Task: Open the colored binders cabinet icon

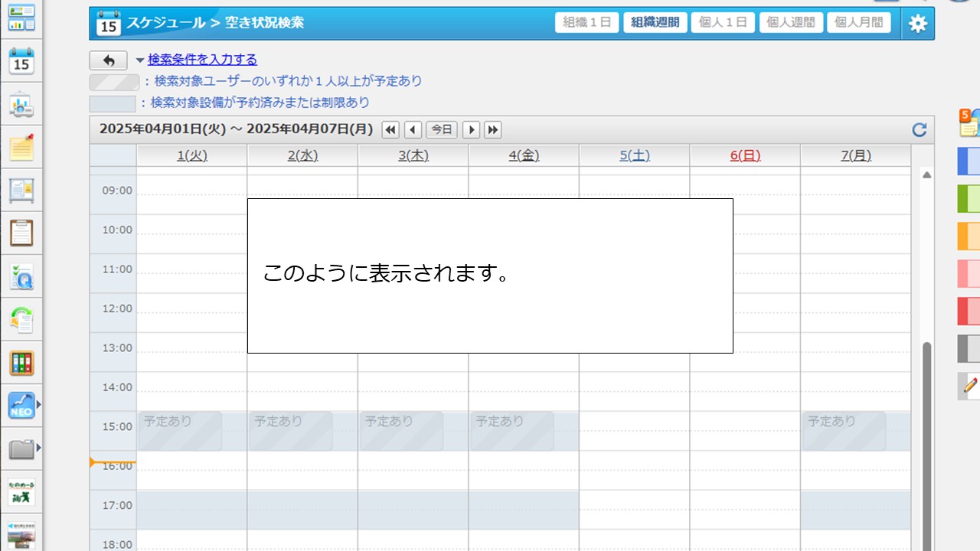Action: tap(21, 363)
